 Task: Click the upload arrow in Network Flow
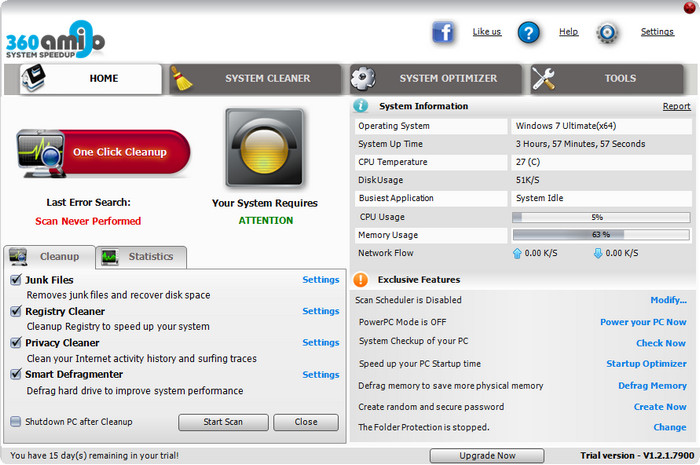(x=517, y=253)
